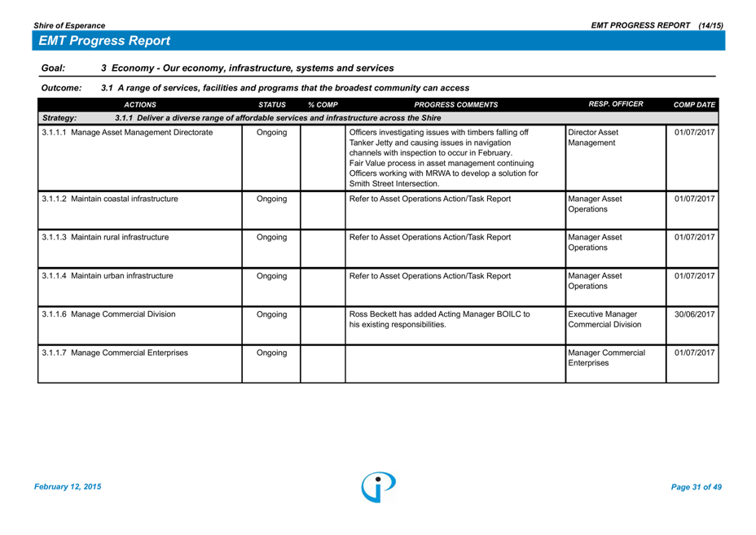Click action 3.1.1.1 Manage Asset Management Directorate
Image resolution: width=756 pixels, height=535 pixels.
126,133
